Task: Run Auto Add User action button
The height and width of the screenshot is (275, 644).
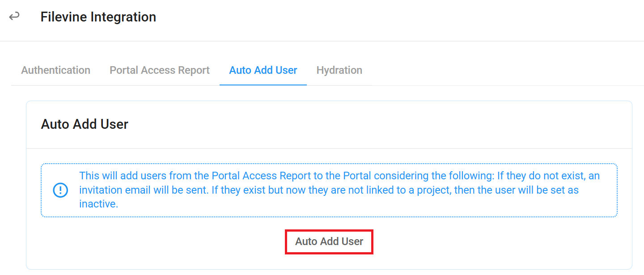Action: click(x=329, y=241)
